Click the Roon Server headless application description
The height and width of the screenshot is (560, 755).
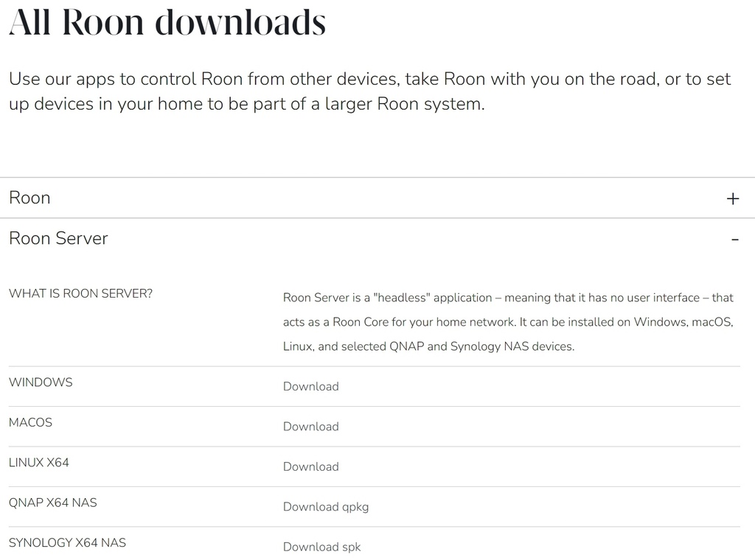(508, 322)
